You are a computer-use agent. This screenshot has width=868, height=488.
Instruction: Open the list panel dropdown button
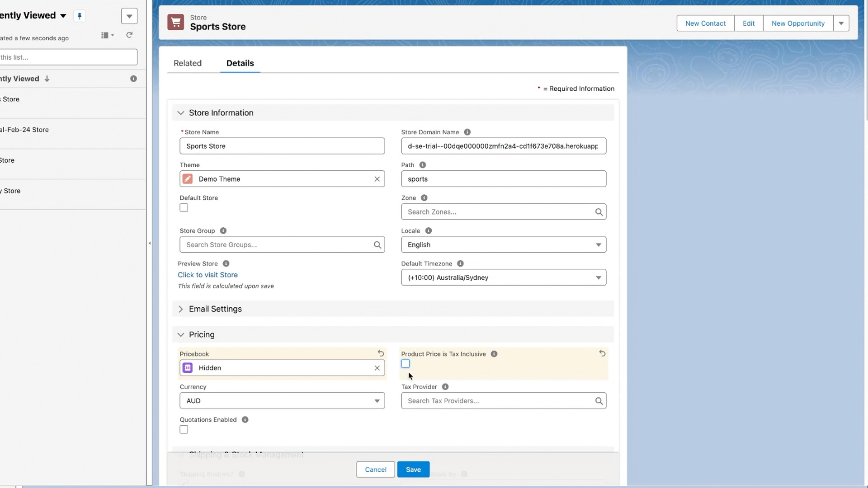pos(129,16)
